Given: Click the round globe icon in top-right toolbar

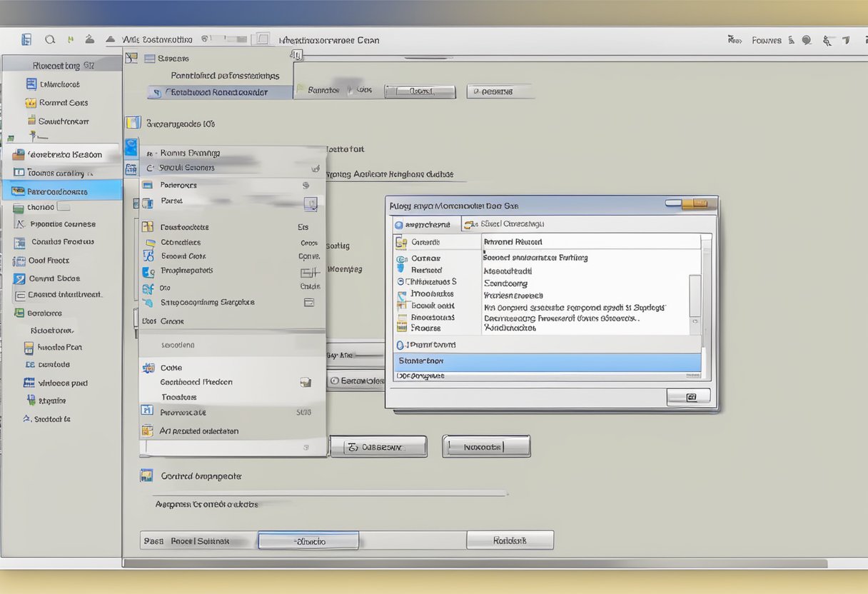Looking at the screenshot, I should (807, 41).
